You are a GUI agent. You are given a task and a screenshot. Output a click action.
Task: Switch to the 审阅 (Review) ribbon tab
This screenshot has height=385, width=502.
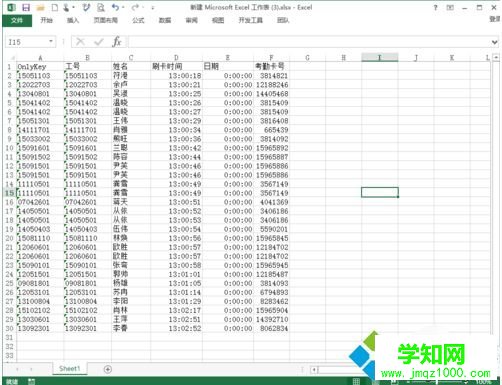(x=191, y=20)
